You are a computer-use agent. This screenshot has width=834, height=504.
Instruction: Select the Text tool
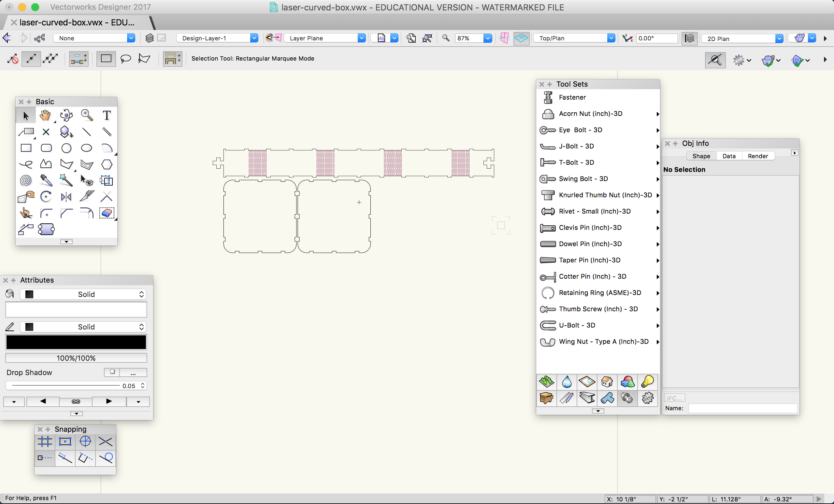click(106, 115)
